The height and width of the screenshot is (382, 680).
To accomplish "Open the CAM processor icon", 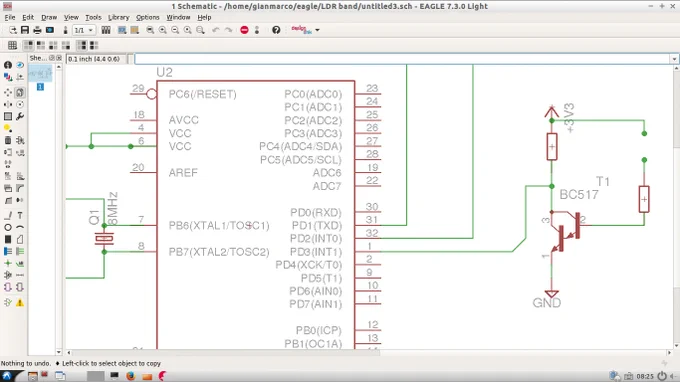I will (50, 30).
